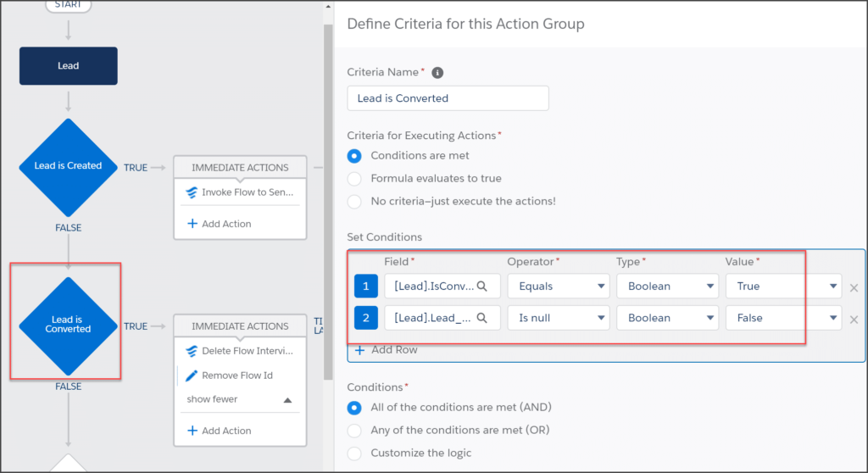Screen dimensions: 868x473
Task: Click first IMMEDIATE ACTIONS header
Action: pyautogui.click(x=240, y=167)
